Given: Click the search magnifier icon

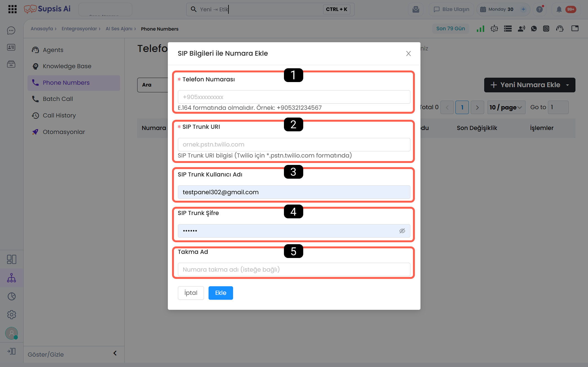Looking at the screenshot, I should [194, 9].
